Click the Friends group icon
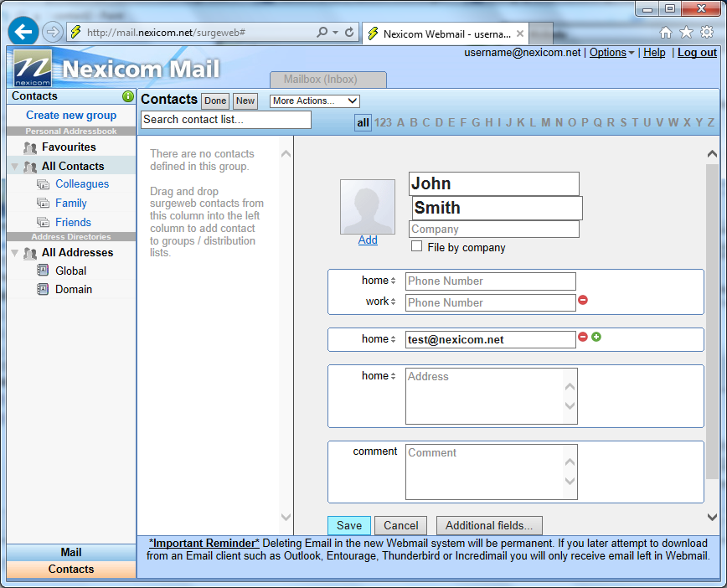727x588 pixels. click(43, 222)
